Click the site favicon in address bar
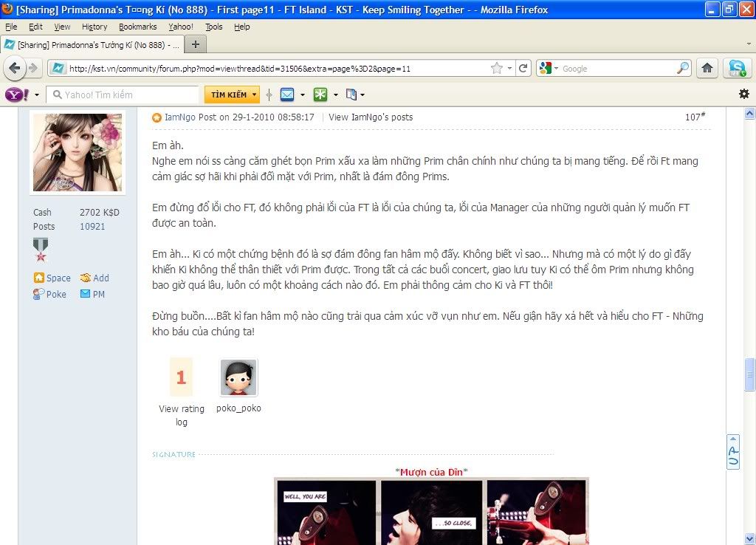 (x=58, y=69)
